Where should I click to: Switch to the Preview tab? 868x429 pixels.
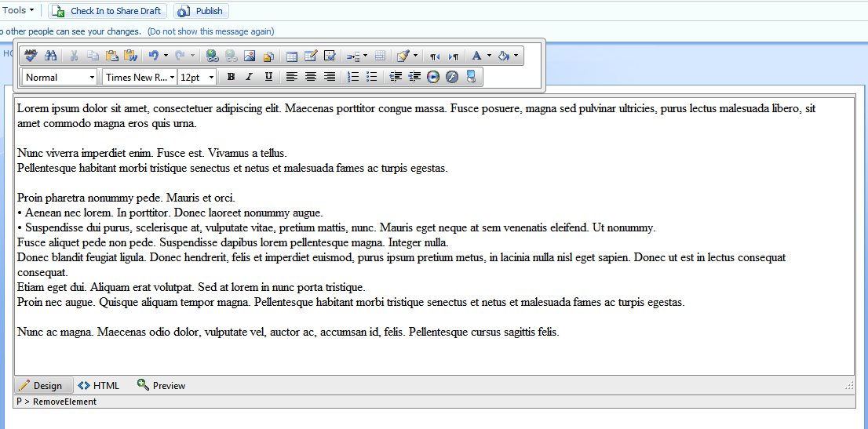tap(162, 385)
